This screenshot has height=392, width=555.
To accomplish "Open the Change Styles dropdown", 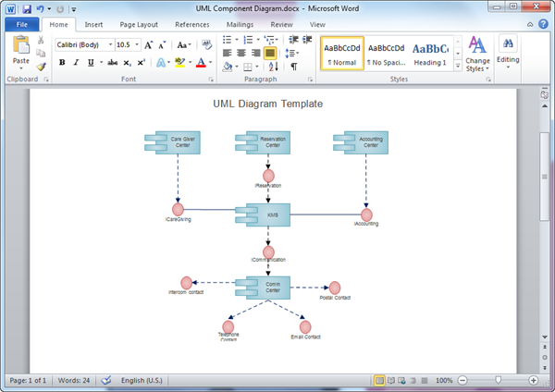I will click(477, 54).
